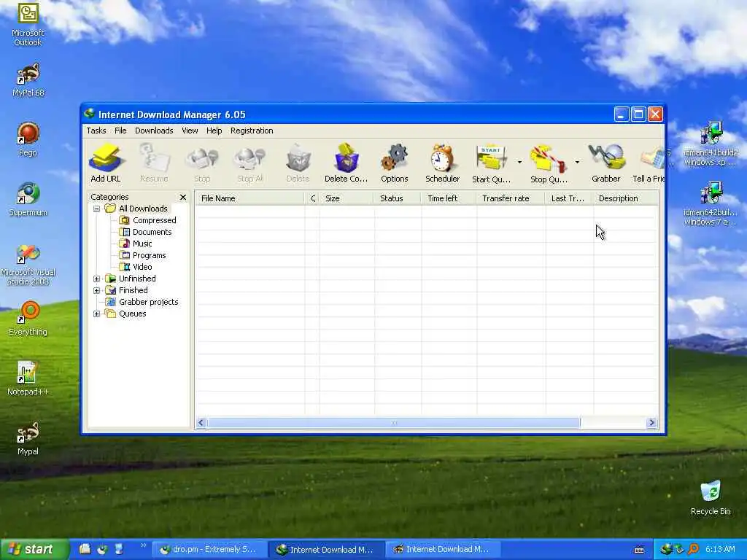
Task: Select Grabber projects in the tree
Action: tap(142, 302)
